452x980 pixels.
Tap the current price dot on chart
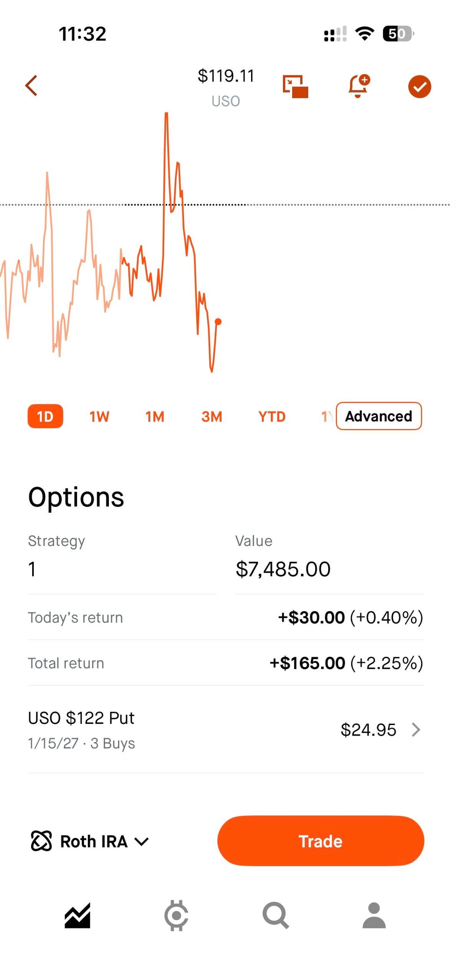[x=218, y=322]
